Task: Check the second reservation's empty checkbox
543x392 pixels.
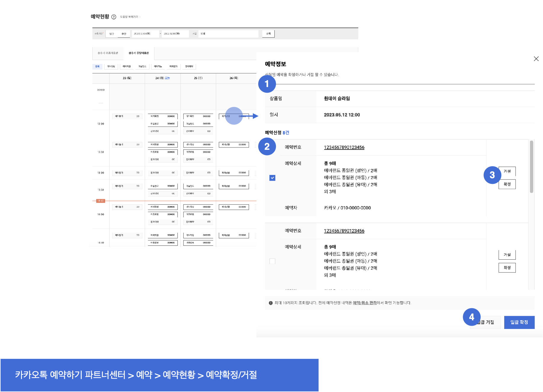Action: (x=272, y=261)
